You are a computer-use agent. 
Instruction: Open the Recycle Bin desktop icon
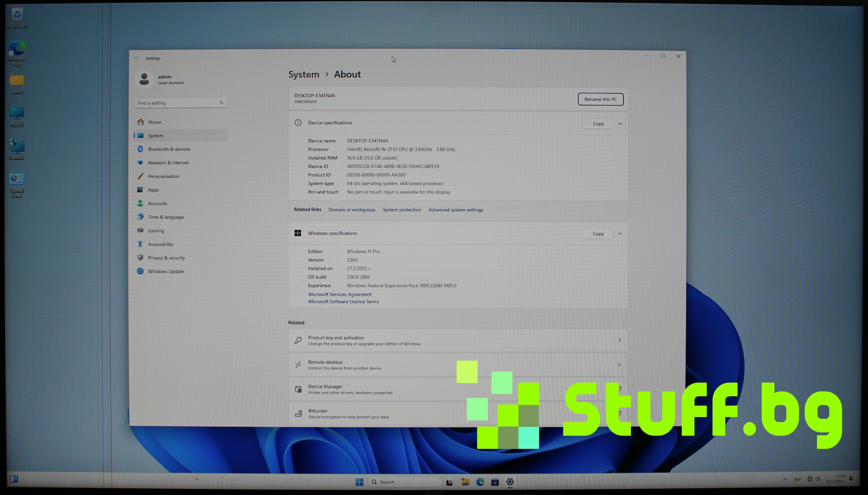click(x=17, y=18)
